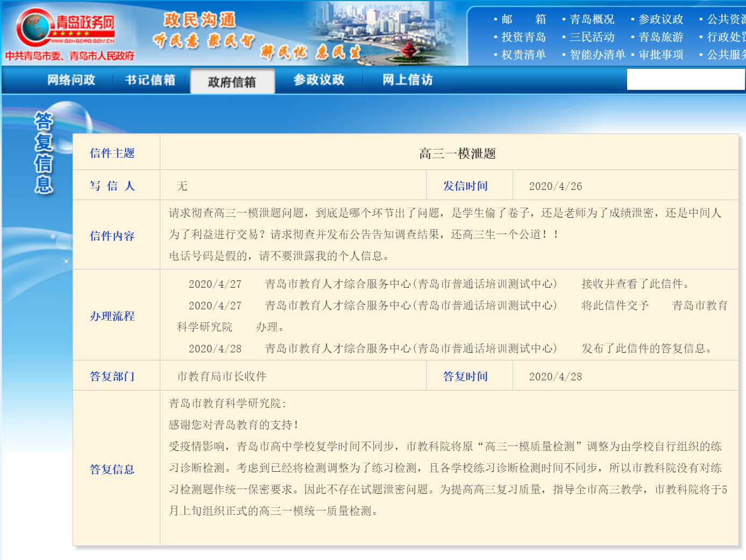This screenshot has width=746, height=560.
Task: Open the 参政议政 link in top links
Action: 661,19
